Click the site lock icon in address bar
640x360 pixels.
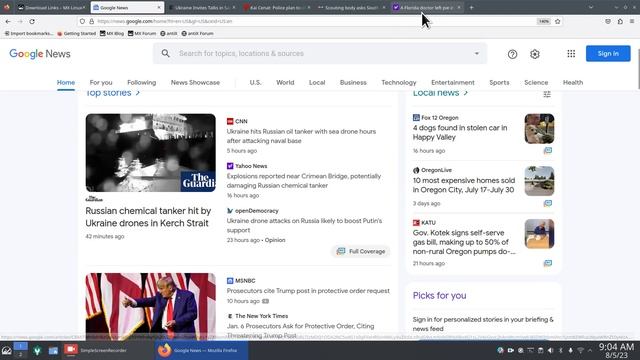pyautogui.click(x=91, y=21)
